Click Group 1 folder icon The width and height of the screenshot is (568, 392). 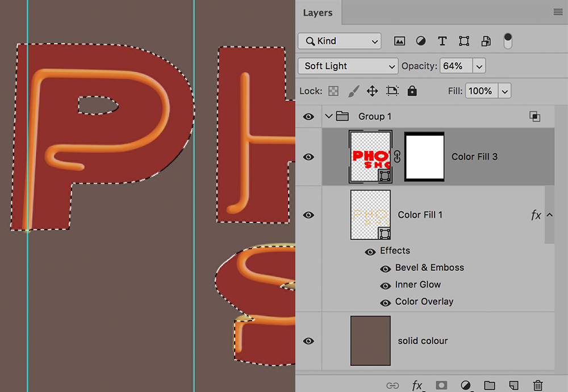[343, 116]
